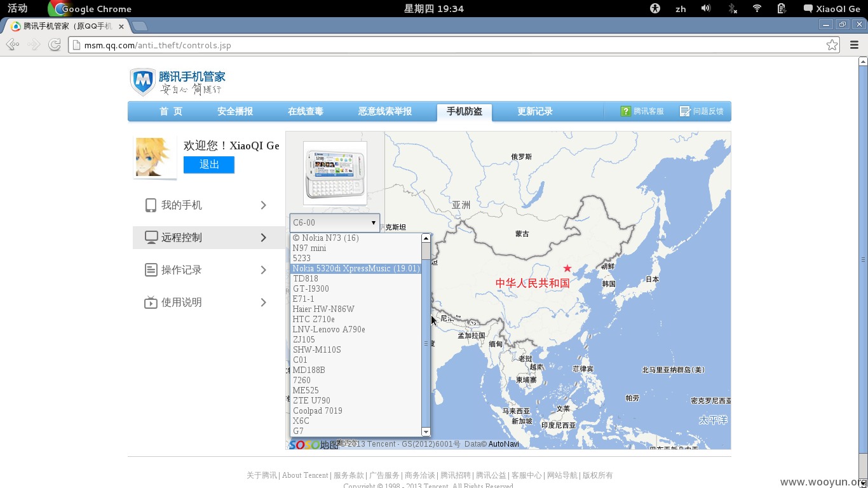Expand the 远程控制 chevron
The image size is (868, 488).
pyautogui.click(x=263, y=238)
